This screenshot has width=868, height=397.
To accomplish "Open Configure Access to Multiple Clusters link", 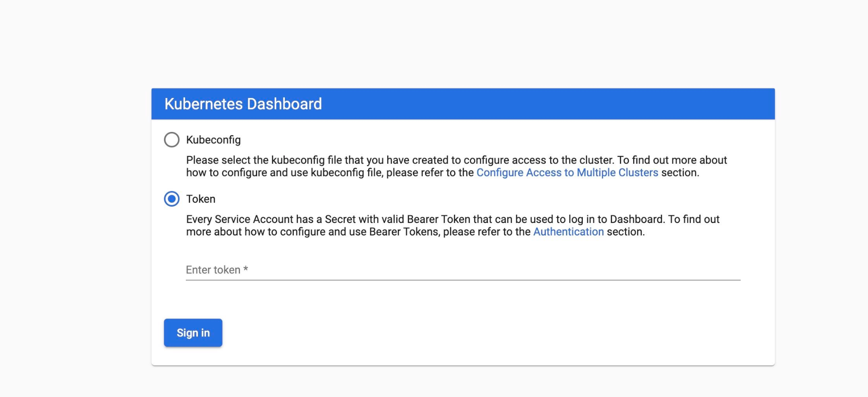I will [567, 173].
